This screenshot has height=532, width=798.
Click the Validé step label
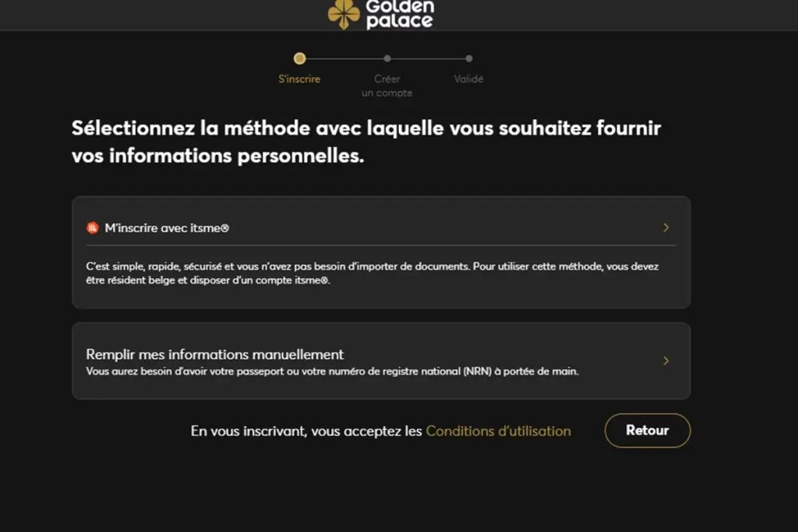[x=468, y=79]
